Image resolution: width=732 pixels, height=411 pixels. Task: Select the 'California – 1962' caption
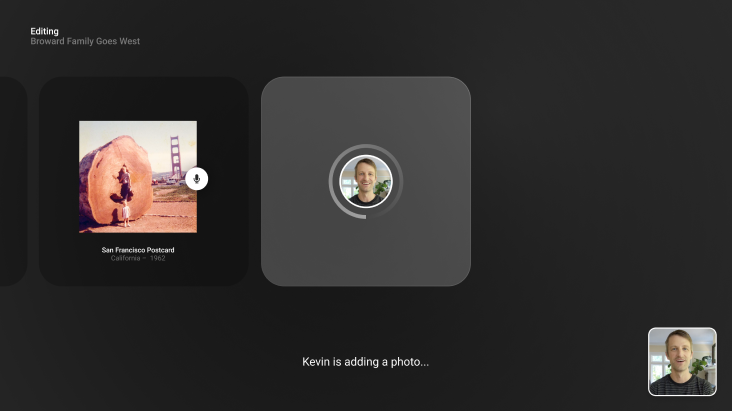(x=138, y=258)
